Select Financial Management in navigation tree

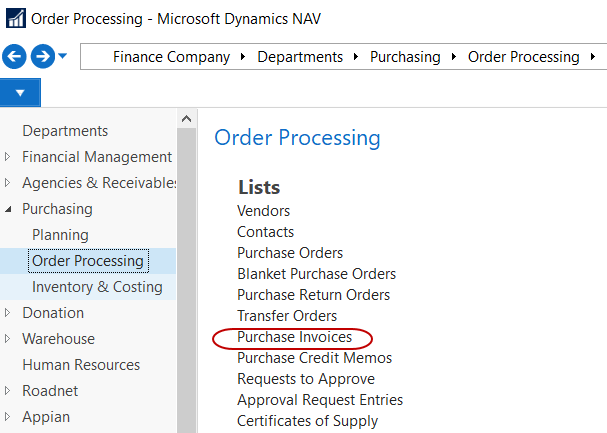97,157
